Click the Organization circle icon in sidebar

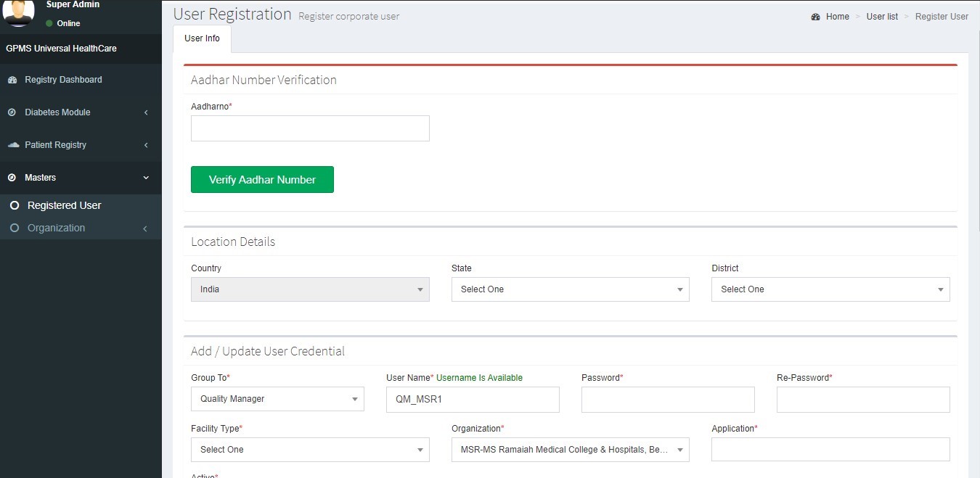pos(15,228)
